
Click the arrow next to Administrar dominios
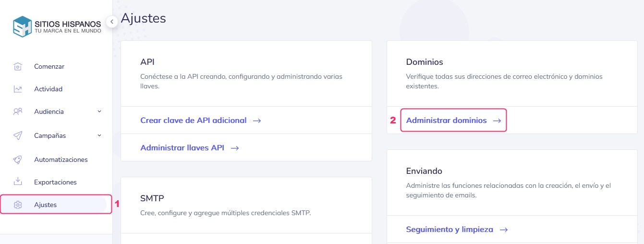(497, 121)
